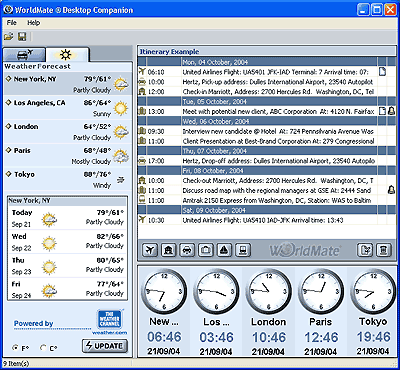Open the Weather Channel logo link
400x370 pixels.
coord(109,319)
